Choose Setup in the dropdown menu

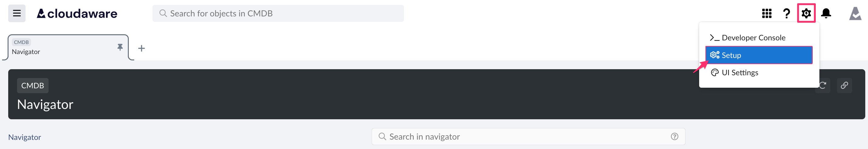point(758,55)
